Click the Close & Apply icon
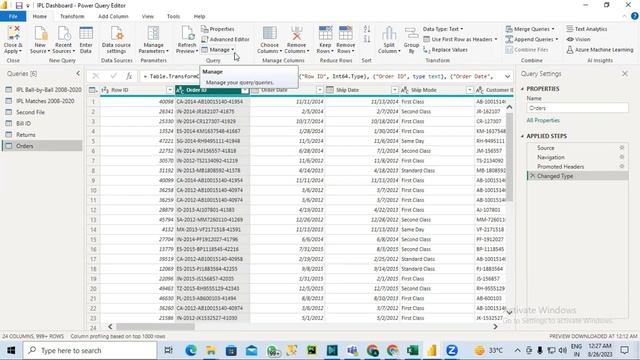This screenshot has height=360, width=640. (x=13, y=33)
